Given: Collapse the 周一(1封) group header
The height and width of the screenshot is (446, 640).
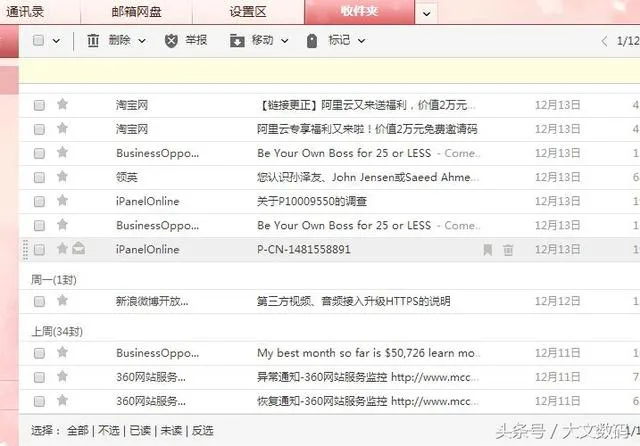Looking at the screenshot, I should coord(54,280).
